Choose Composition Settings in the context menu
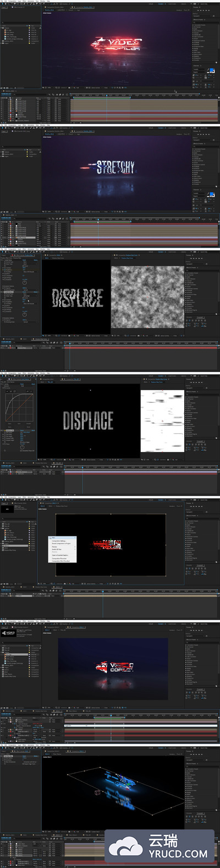 (58, 541)
